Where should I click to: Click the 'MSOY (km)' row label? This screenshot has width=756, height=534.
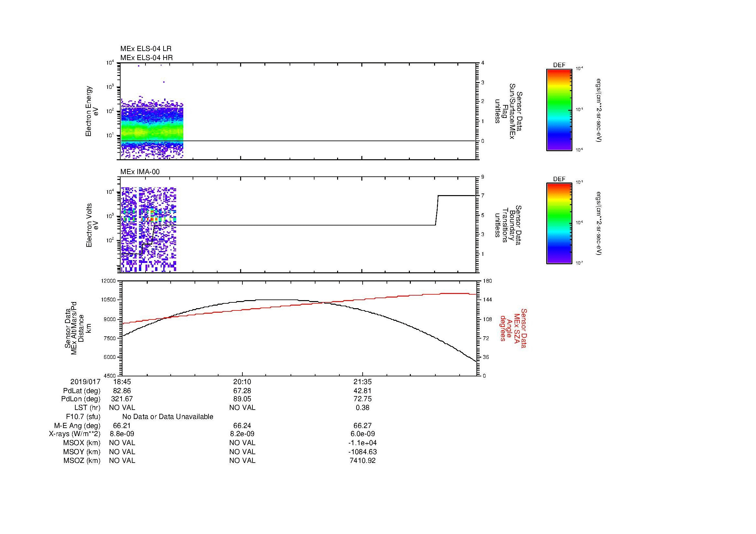click(82, 452)
